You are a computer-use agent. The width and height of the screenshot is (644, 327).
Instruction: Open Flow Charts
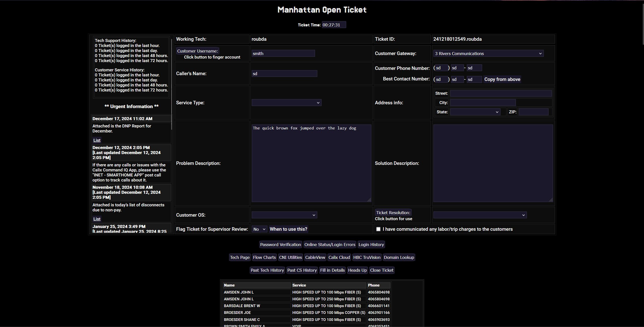[x=264, y=257]
